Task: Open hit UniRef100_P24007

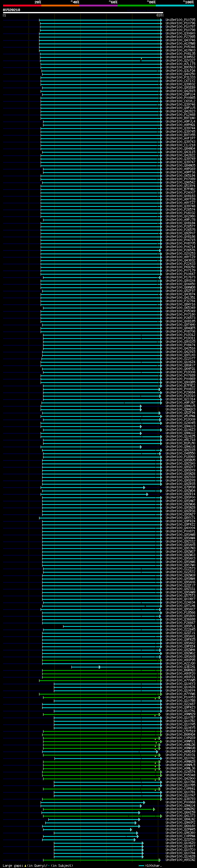Action: [x=180, y=192]
